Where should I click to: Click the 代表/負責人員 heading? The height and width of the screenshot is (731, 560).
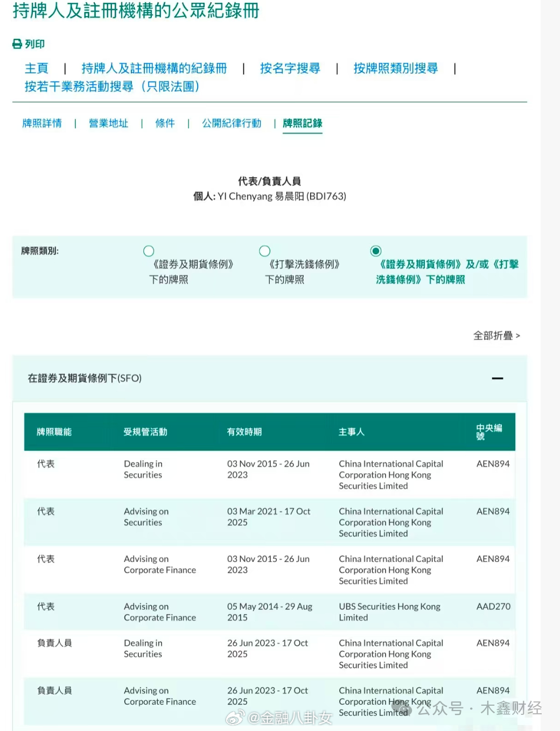[x=269, y=181]
